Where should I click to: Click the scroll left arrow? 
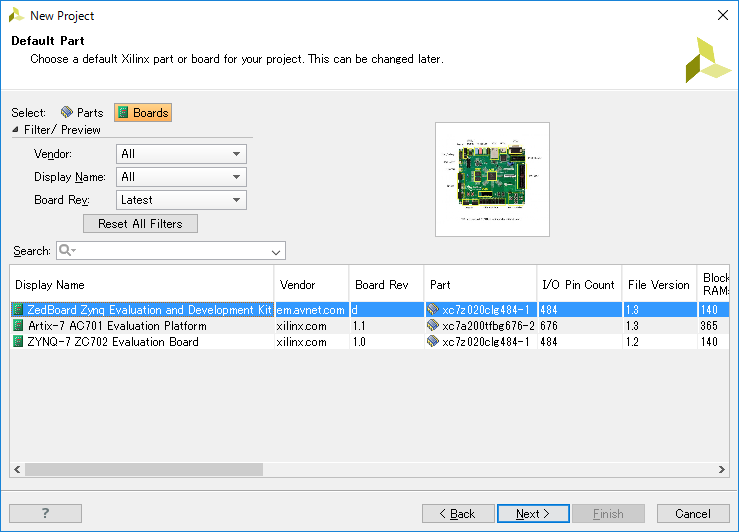pos(17,469)
